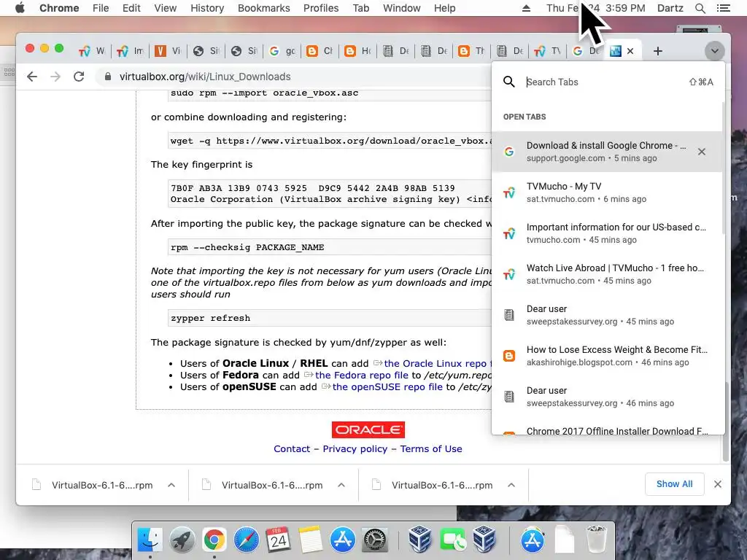Open the notification center list icon

pyautogui.click(x=723, y=8)
